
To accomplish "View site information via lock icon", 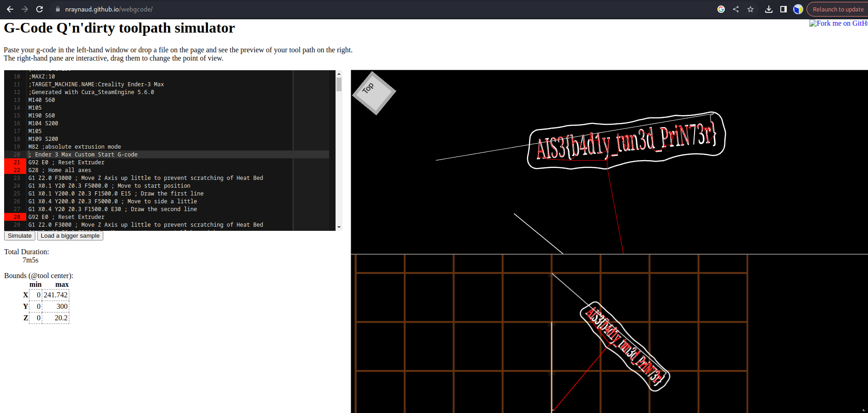I will (x=58, y=9).
